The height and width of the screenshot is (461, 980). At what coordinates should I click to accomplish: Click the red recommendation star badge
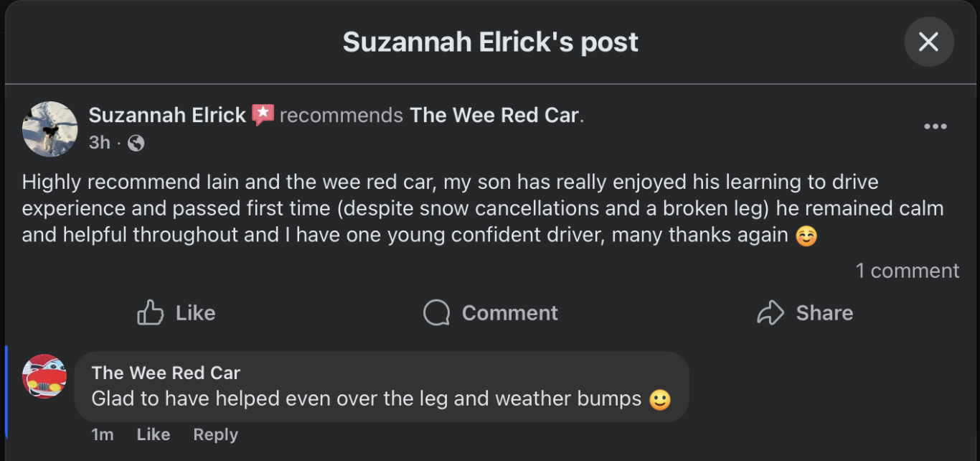263,115
